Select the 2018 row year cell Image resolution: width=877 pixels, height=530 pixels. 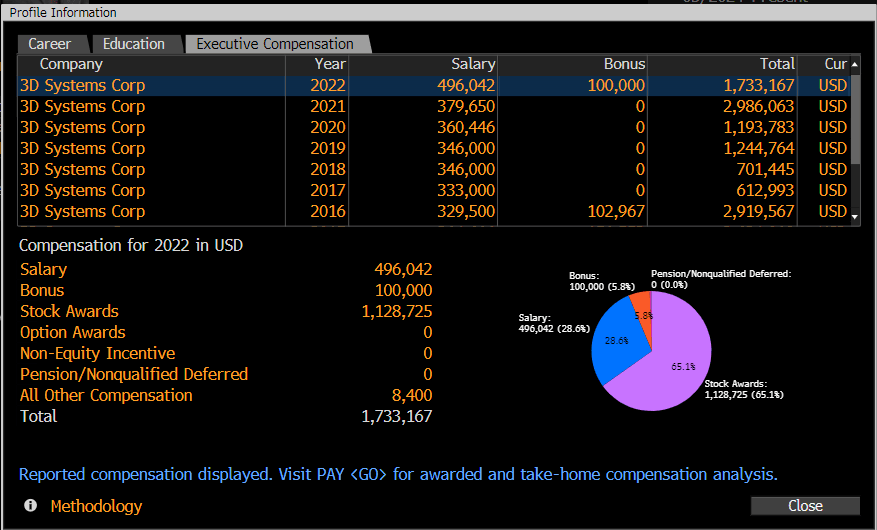328,169
